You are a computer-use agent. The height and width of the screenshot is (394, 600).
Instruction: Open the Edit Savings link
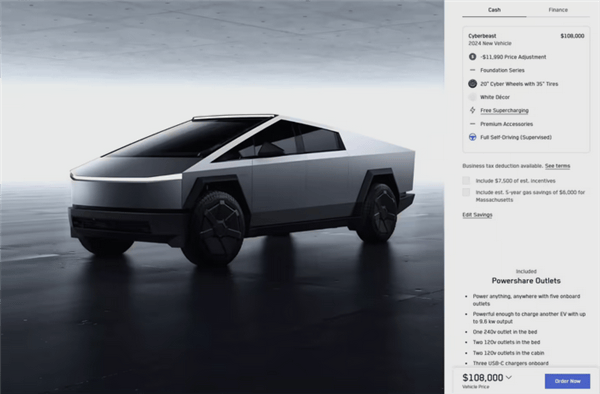tap(477, 215)
